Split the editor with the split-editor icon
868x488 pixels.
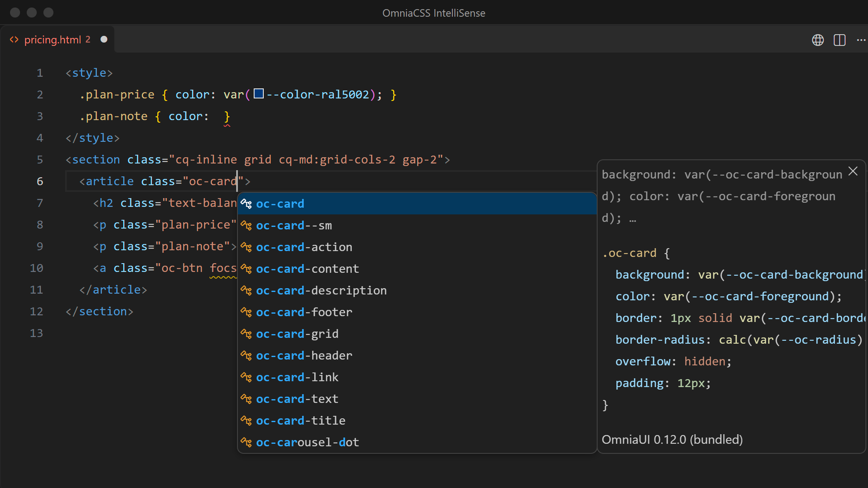[x=840, y=40]
